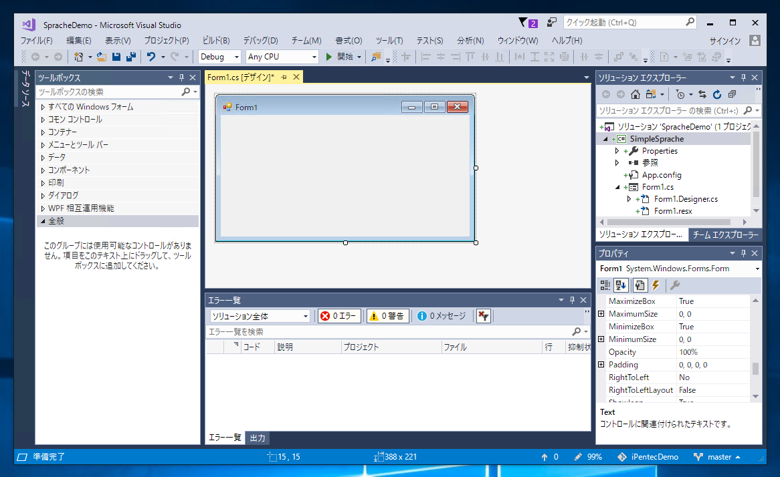Open the Any CPU platform dropdown

pos(314,57)
